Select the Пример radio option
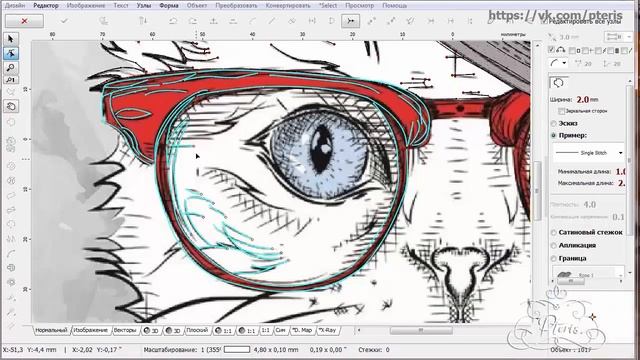Viewport: 640px width, 360px height. coord(554,135)
